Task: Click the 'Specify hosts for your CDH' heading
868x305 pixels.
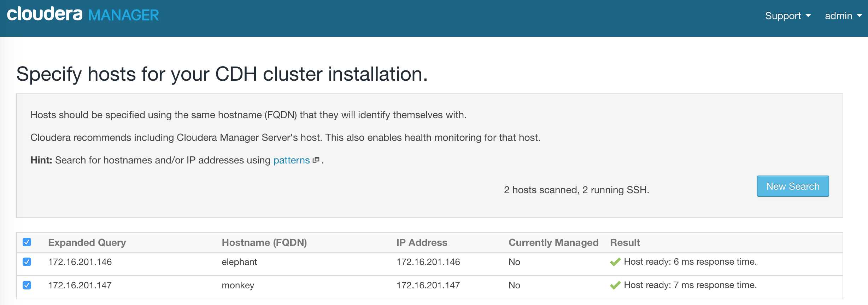Action: coord(222,74)
